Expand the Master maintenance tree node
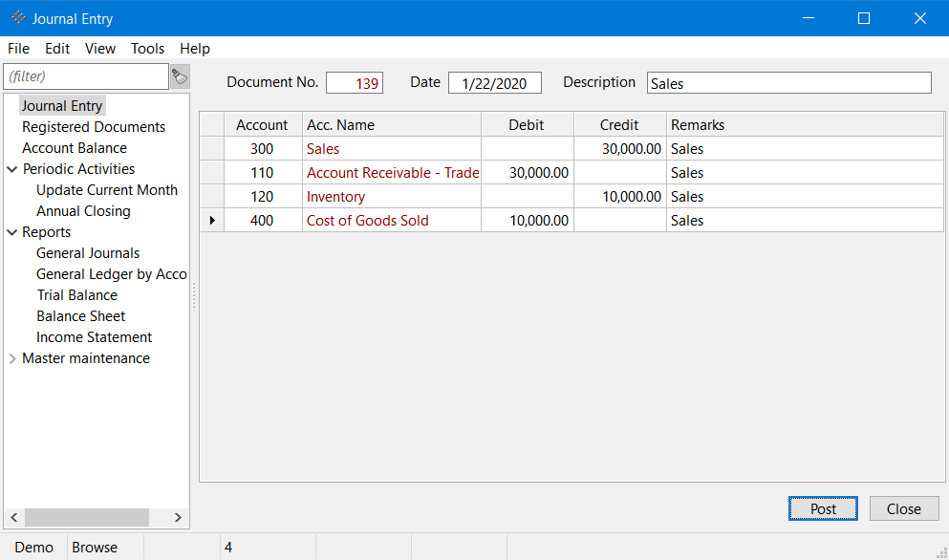Image resolution: width=949 pixels, height=560 pixels. click(x=12, y=358)
